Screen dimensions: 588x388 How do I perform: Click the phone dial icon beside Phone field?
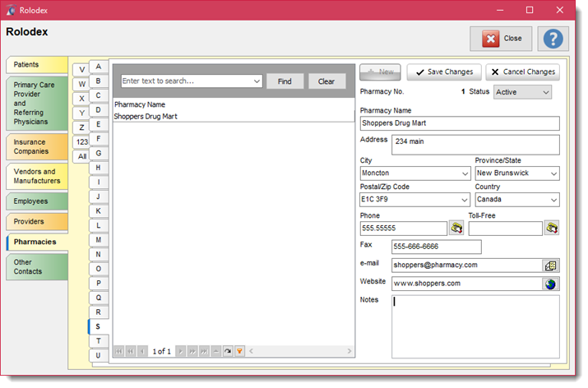coord(457,229)
